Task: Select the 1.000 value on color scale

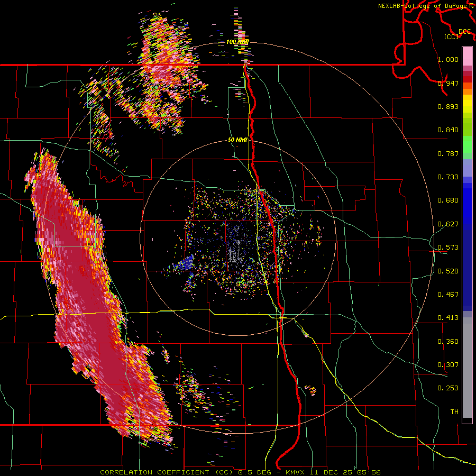Action: [448, 59]
